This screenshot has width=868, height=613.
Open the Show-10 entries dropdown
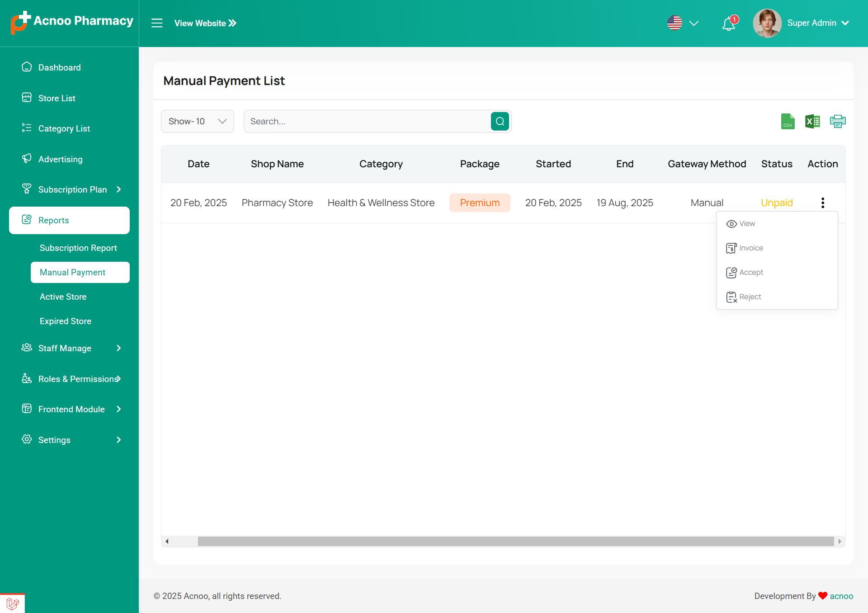click(198, 121)
